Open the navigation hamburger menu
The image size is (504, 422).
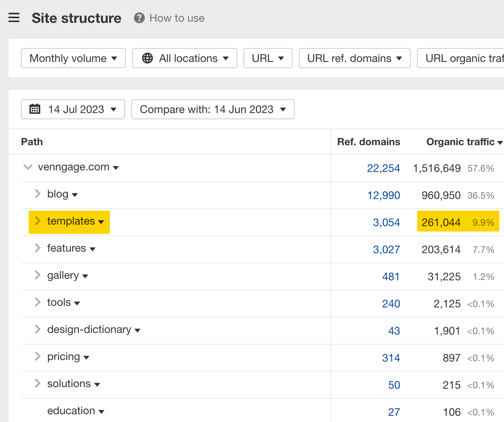point(14,17)
